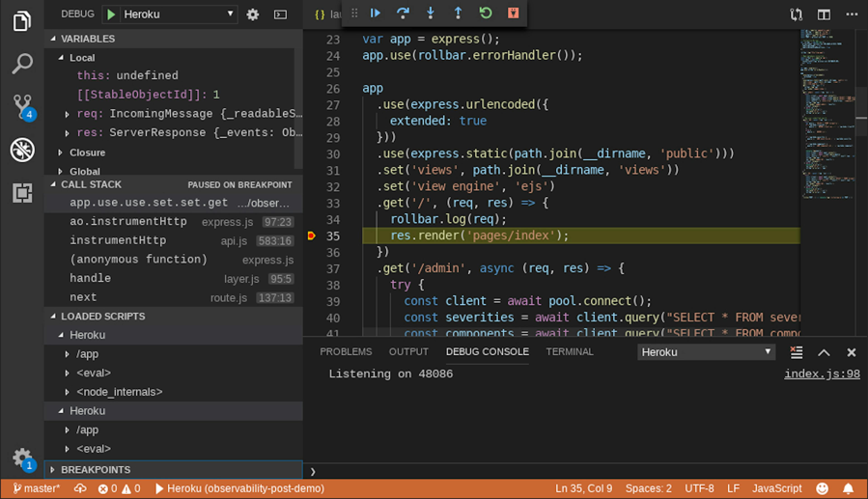Go to line via Ln 35, Col 9
The image size is (868, 499).
point(584,488)
